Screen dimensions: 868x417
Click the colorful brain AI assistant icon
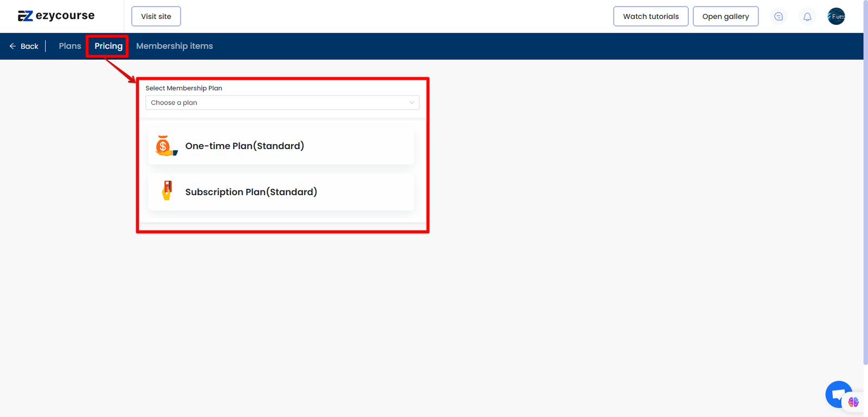click(x=853, y=402)
